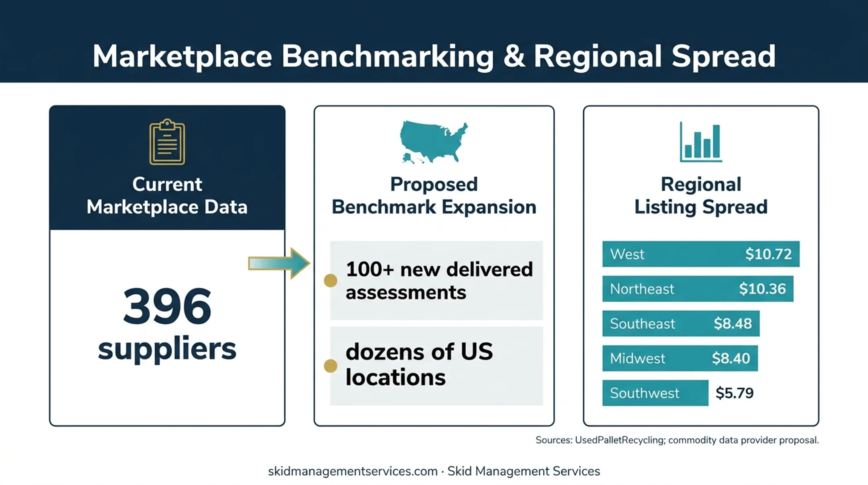Select the Regional Listing Spread heading
Viewport: 868px width, 485px height.
[x=701, y=196]
